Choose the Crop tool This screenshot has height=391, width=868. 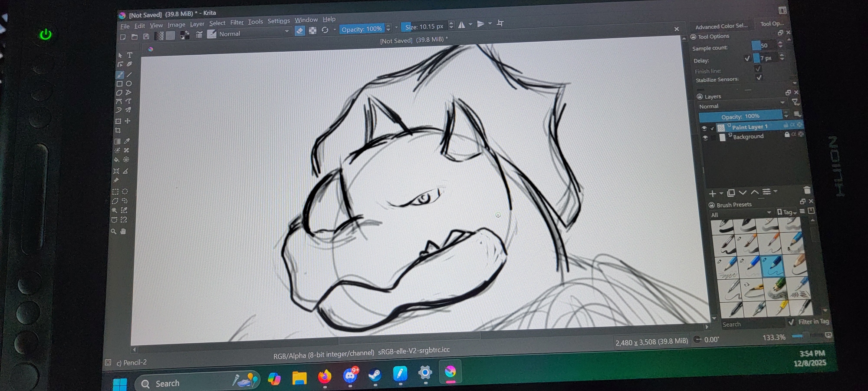[118, 130]
